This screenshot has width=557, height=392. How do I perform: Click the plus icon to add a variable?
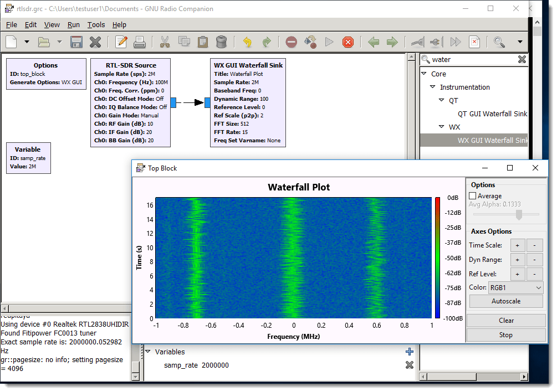pyautogui.click(x=410, y=352)
